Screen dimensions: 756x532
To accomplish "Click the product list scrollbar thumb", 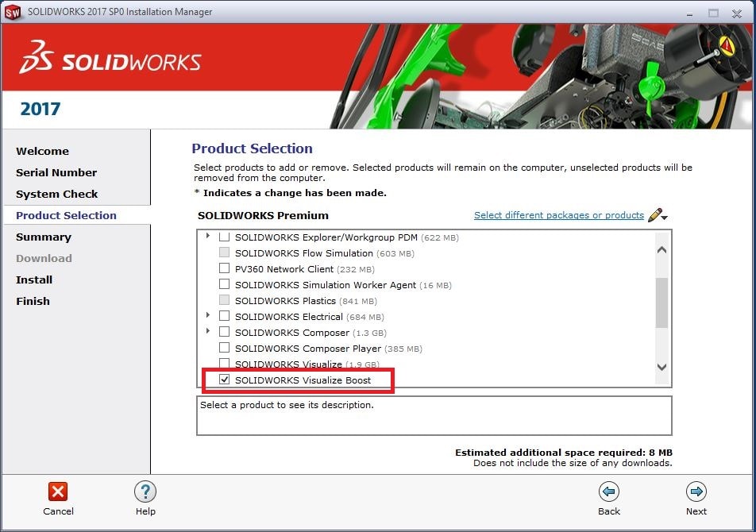I will (662, 303).
